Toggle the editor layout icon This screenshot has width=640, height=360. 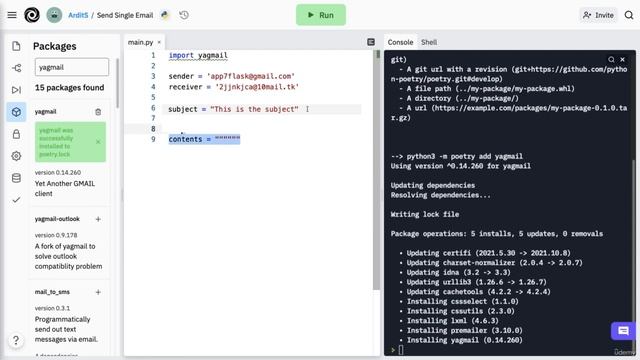pos(371,42)
